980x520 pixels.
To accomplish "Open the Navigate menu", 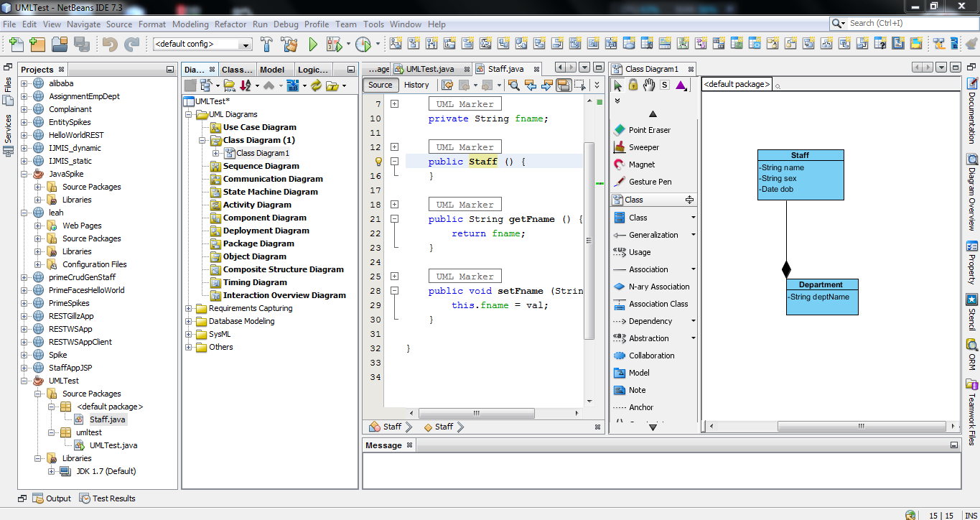I will pos(84,24).
